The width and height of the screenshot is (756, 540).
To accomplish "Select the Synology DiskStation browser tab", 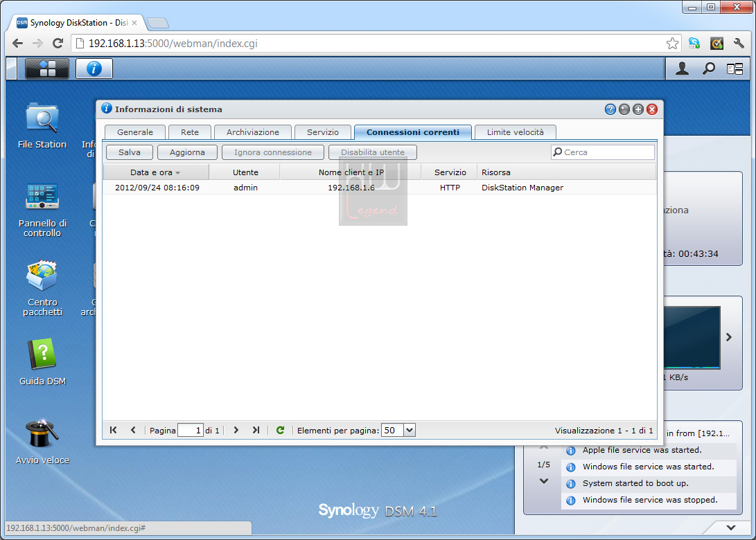I will pyautogui.click(x=77, y=23).
